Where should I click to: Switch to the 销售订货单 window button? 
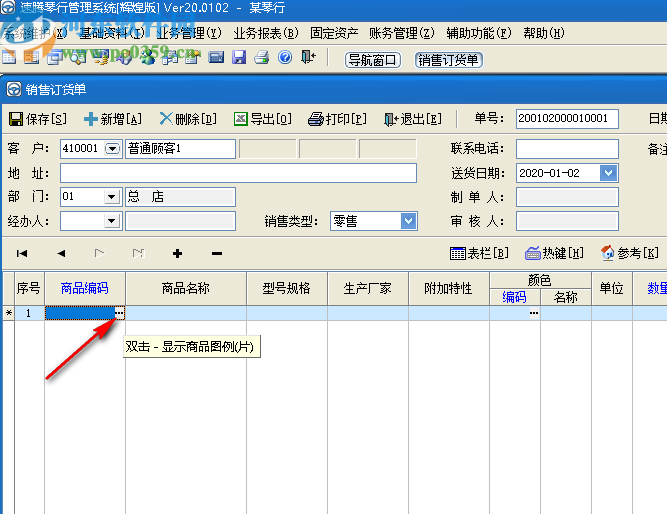pyautogui.click(x=448, y=60)
